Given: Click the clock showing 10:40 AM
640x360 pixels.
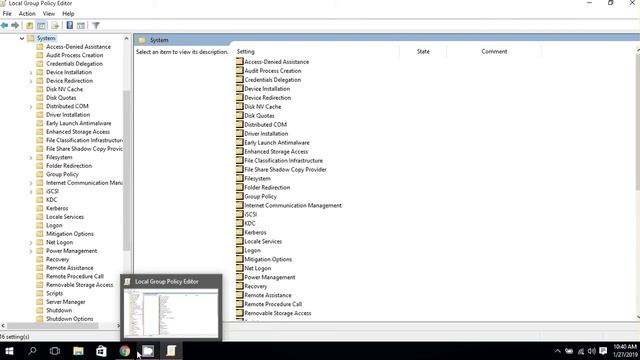Looking at the screenshot, I should pos(624,347).
